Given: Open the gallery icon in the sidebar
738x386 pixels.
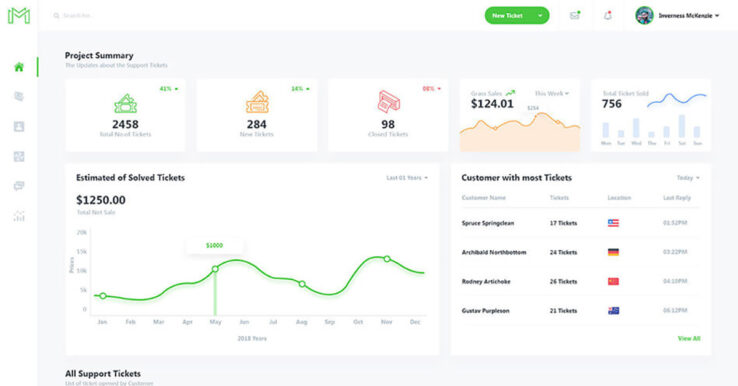Looking at the screenshot, I should [x=19, y=156].
